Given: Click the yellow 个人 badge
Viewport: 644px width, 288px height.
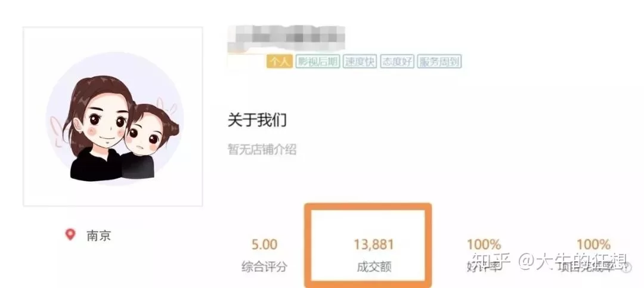Looking at the screenshot, I should 279,61.
